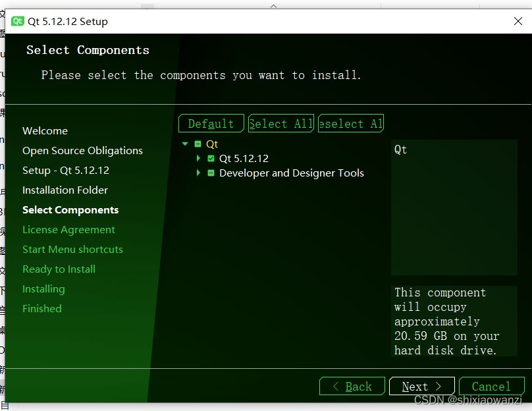Toggle the Developer and Designer Tools checkbox
This screenshot has width=532, height=411.
[x=211, y=173]
